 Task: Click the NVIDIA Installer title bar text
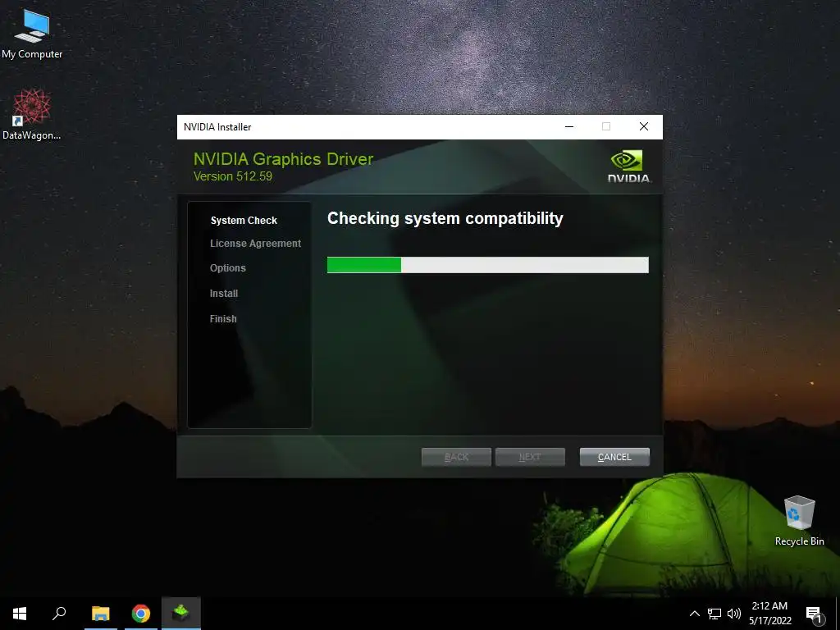217,127
